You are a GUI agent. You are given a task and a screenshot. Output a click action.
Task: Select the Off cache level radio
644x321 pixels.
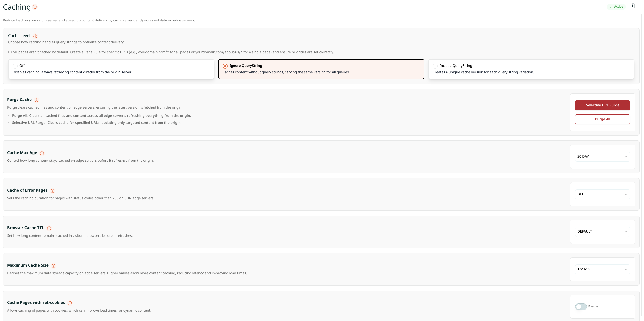pos(15,66)
